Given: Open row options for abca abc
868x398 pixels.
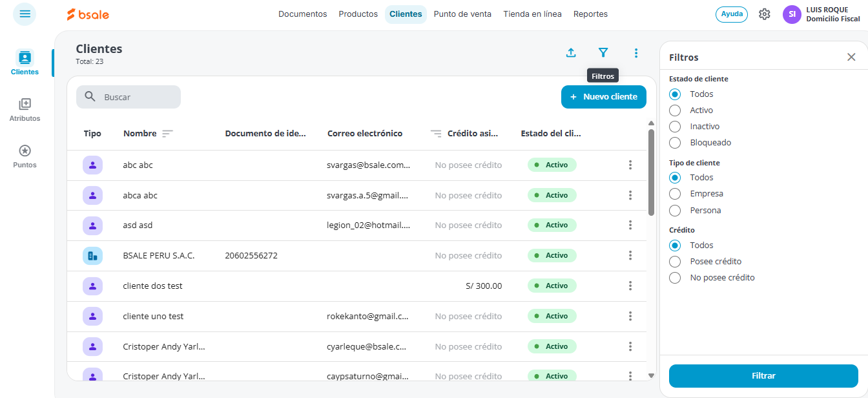Looking at the screenshot, I should (630, 195).
